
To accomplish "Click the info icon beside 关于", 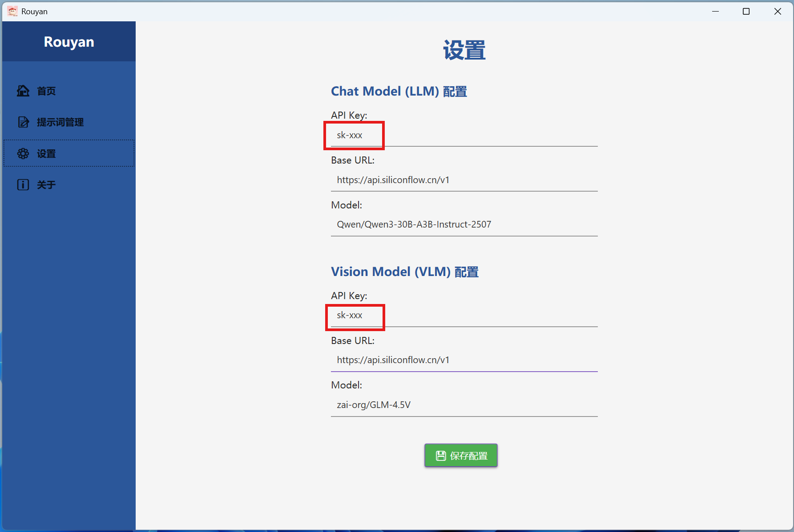I will [23, 185].
